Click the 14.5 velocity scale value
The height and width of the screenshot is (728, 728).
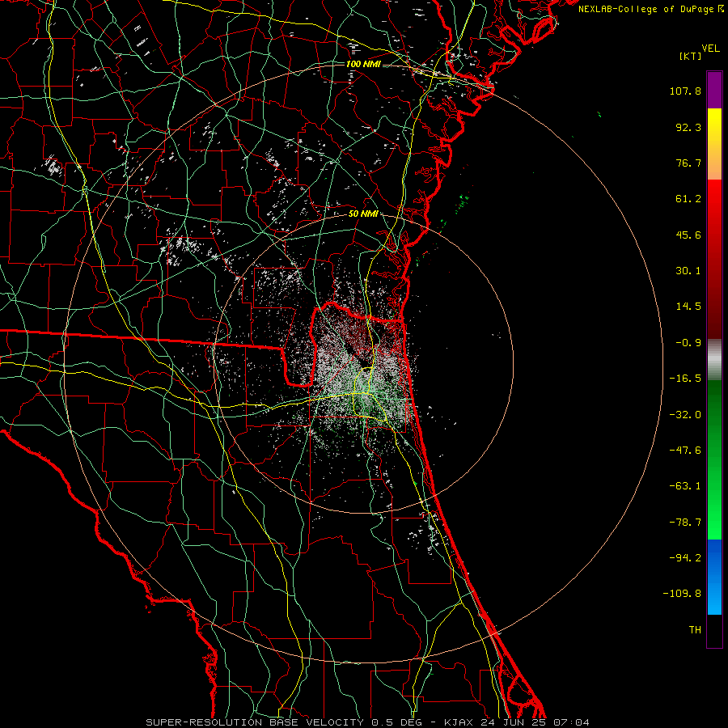(688, 307)
